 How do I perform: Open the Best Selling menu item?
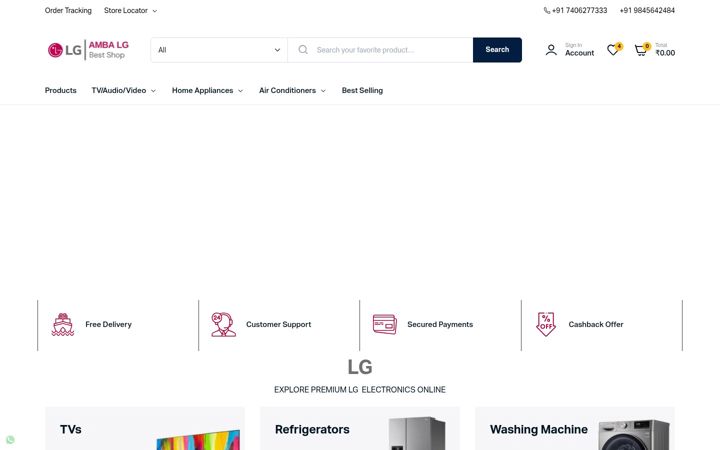pos(362,90)
